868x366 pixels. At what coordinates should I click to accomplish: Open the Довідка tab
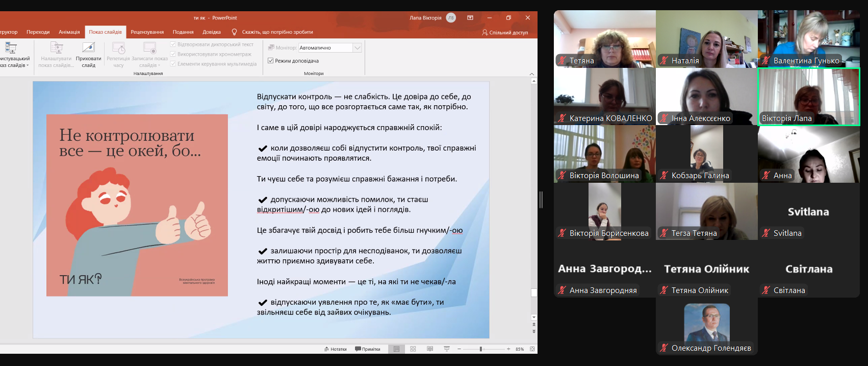(x=212, y=32)
